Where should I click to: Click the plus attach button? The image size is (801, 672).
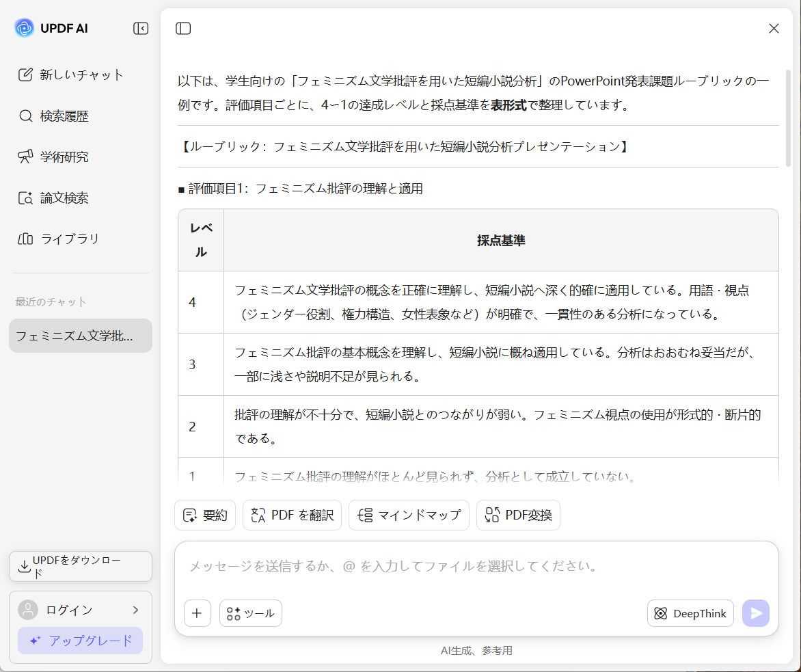(x=198, y=613)
